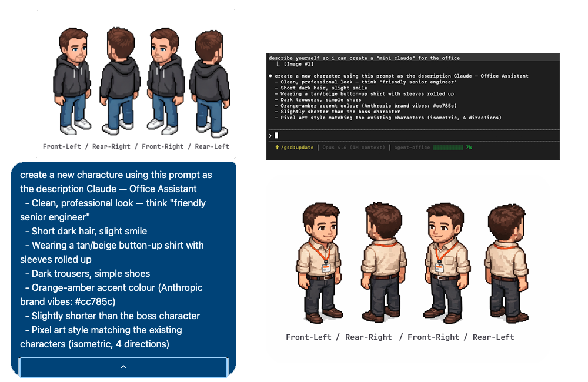588x382 pixels.
Task: Click the hoodie character Rear-Left sprite
Action: tap(210, 84)
